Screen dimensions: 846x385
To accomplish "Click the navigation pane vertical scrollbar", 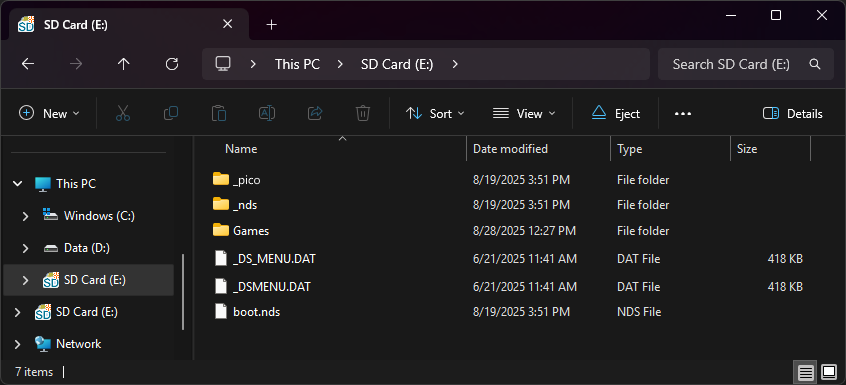I will tap(183, 291).
